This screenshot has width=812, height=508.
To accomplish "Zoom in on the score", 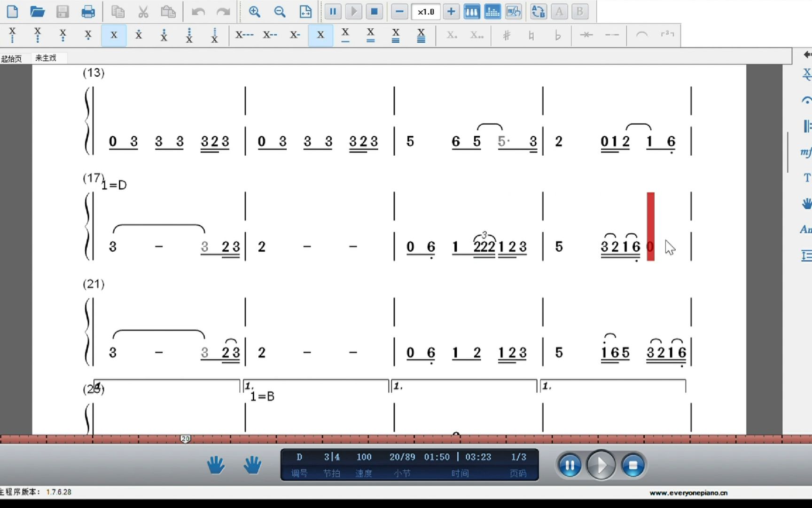I will pyautogui.click(x=254, y=12).
